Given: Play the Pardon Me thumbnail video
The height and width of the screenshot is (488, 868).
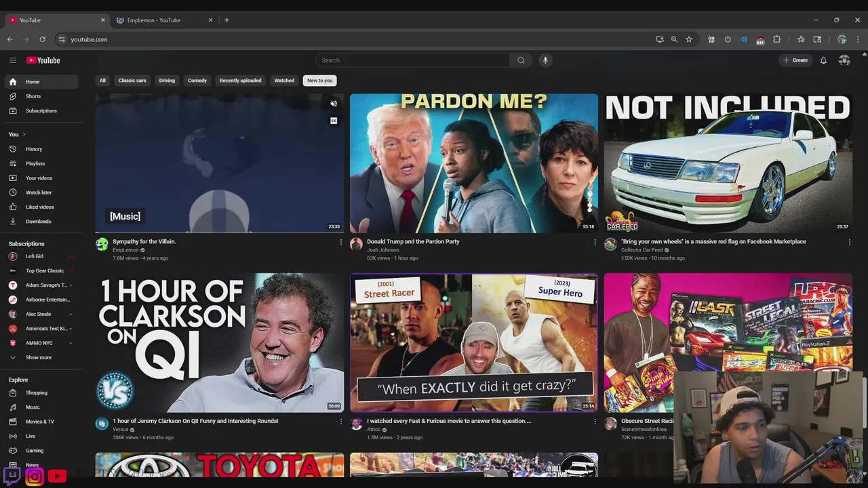Looking at the screenshot, I should (x=474, y=163).
